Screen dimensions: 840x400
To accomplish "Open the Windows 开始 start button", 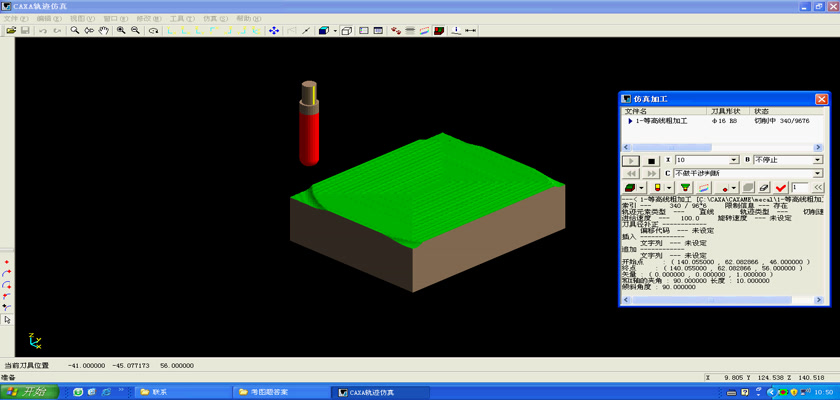I will click(x=29, y=392).
